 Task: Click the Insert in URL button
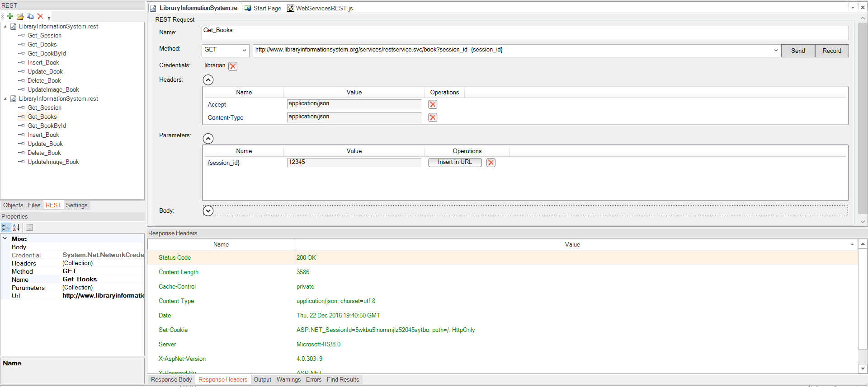click(454, 162)
